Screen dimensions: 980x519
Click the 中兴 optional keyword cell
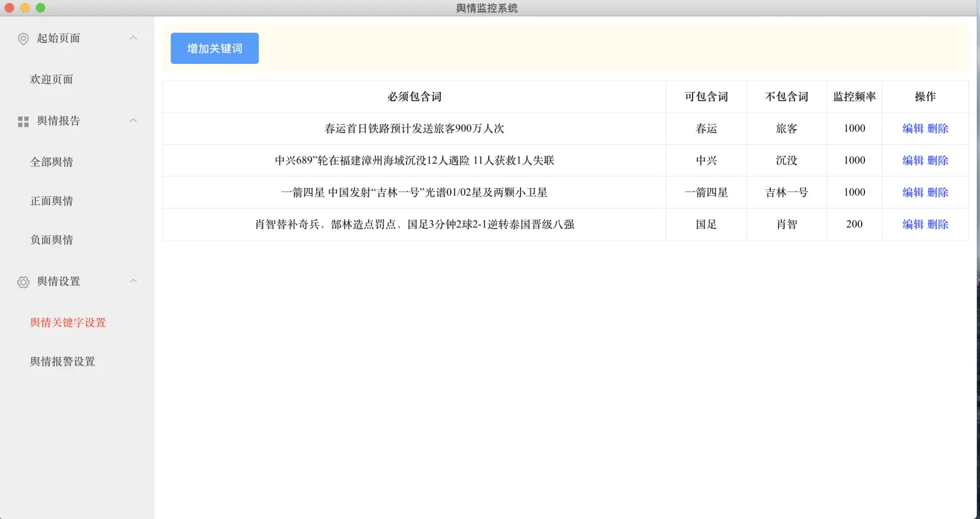tap(706, 161)
